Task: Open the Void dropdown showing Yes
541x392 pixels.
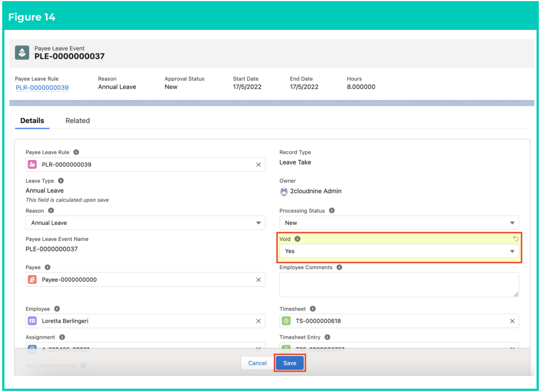Action: [399, 251]
